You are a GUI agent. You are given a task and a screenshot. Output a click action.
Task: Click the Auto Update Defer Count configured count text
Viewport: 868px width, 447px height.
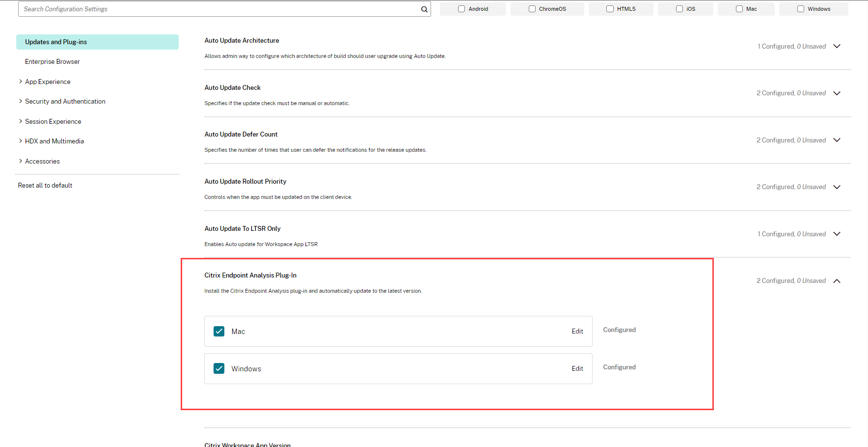(x=791, y=140)
